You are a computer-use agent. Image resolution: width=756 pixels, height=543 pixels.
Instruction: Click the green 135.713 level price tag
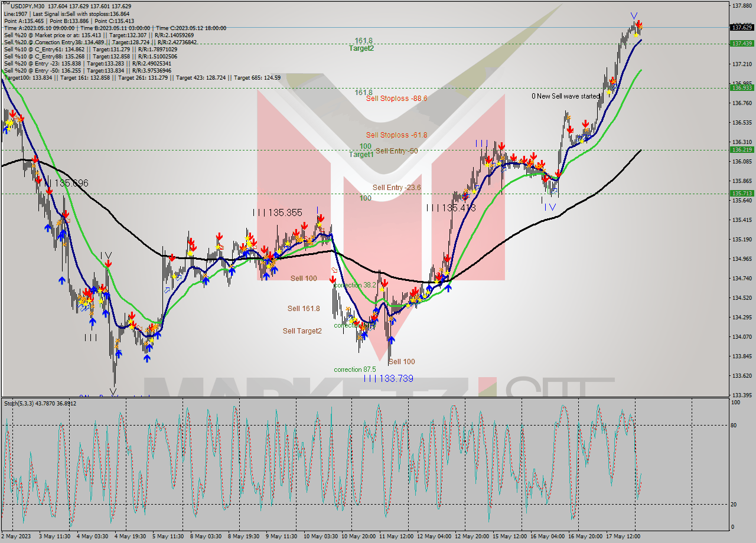pos(742,193)
